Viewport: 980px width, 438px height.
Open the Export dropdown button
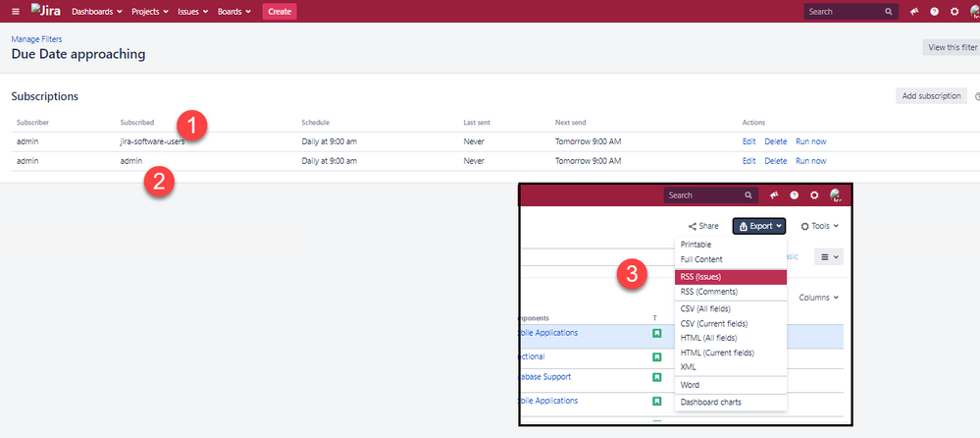759,226
